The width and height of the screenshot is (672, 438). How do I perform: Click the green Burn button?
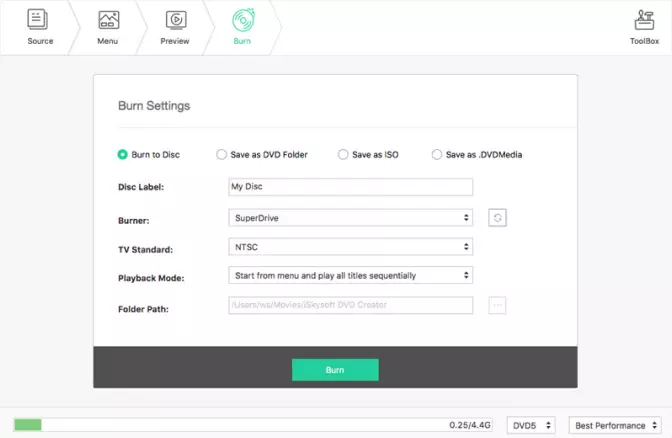[335, 370]
